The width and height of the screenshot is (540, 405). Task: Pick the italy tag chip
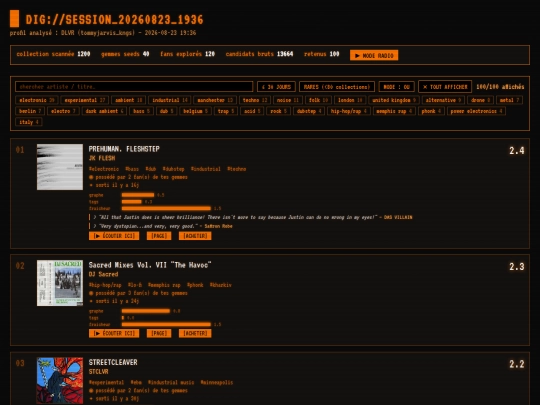click(x=29, y=122)
